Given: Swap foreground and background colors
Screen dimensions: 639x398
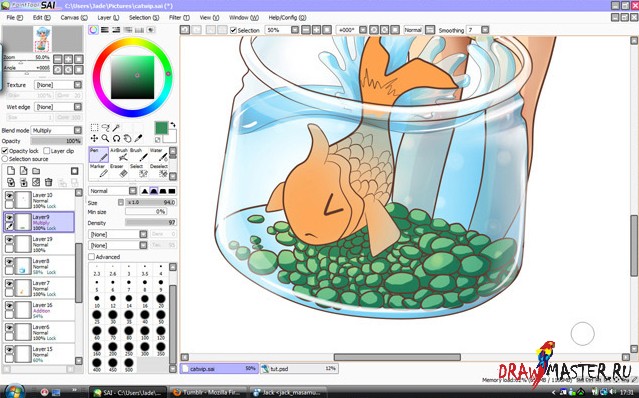Looking at the screenshot, I should coord(173,125).
